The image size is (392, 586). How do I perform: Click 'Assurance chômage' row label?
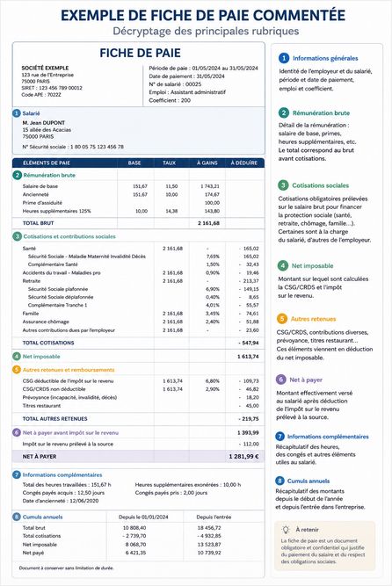[46, 322]
